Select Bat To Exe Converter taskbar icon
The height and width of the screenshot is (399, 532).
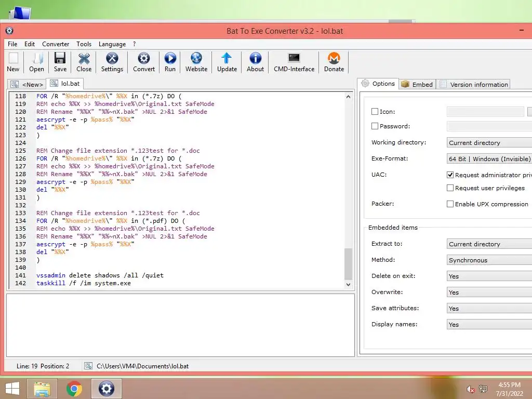coord(106,389)
